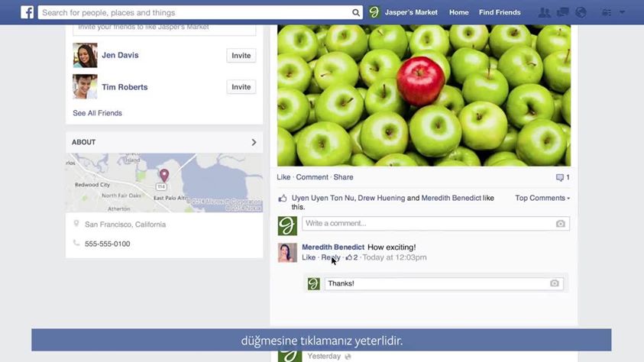Open the messages icon in top bar
The image size is (644, 362).
(562, 13)
